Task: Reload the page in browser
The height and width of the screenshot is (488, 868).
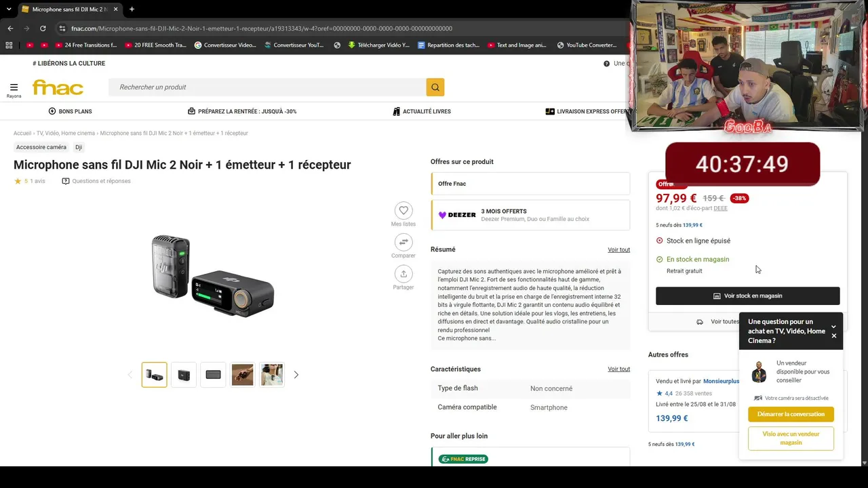Action: click(43, 28)
